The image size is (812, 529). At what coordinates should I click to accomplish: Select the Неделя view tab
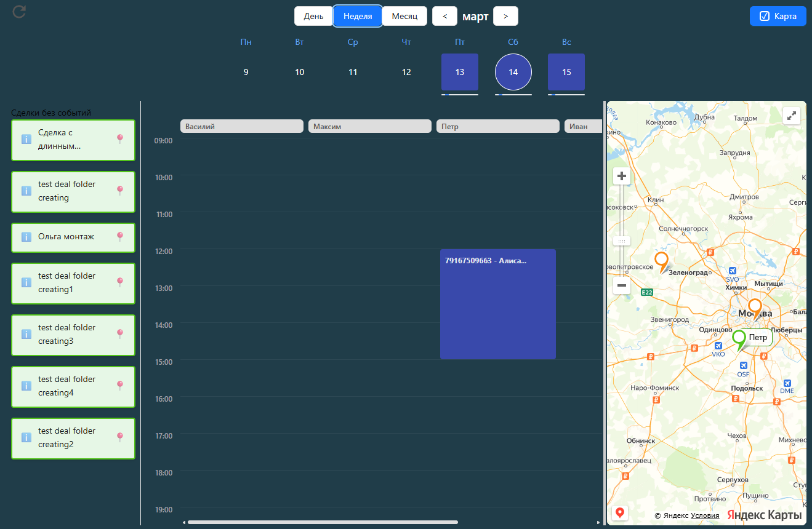tap(358, 16)
